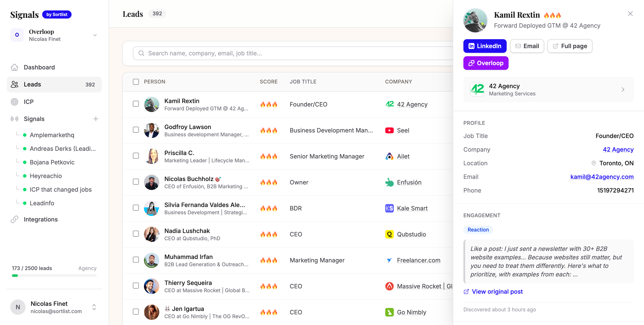Click the external link icon beside View original post
Viewport: 644px width, 325px height.
tap(466, 292)
